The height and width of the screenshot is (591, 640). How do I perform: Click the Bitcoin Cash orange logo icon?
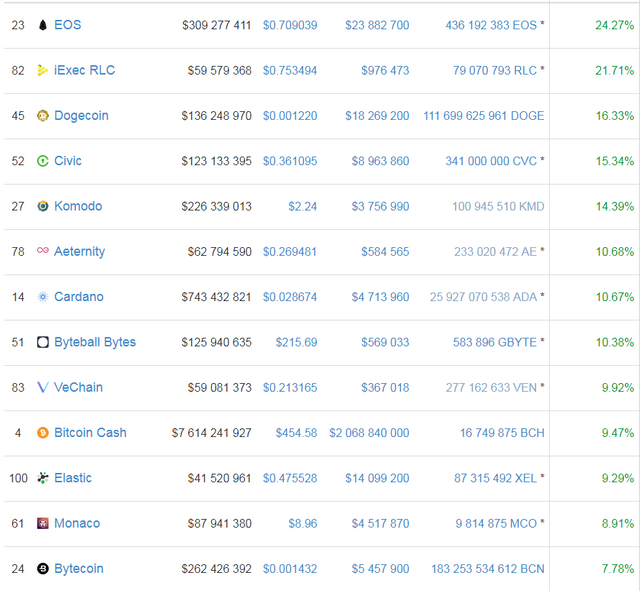pos(43,433)
